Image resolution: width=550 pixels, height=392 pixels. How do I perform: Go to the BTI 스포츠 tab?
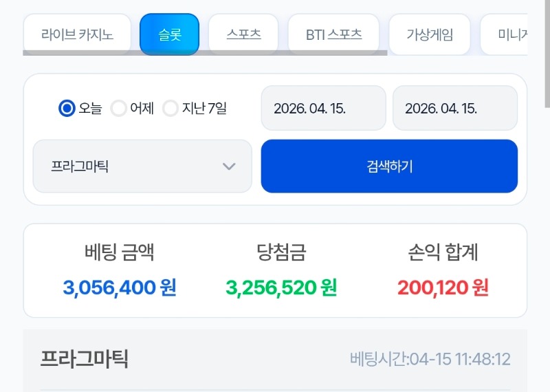point(333,34)
